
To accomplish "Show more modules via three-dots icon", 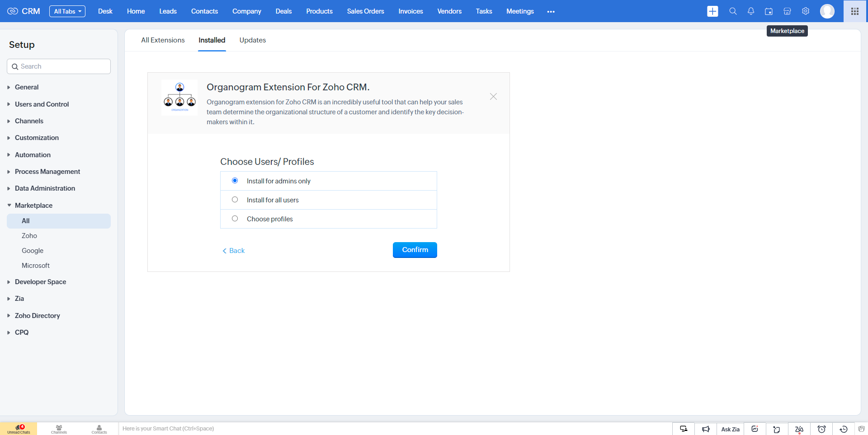I will [x=551, y=12].
